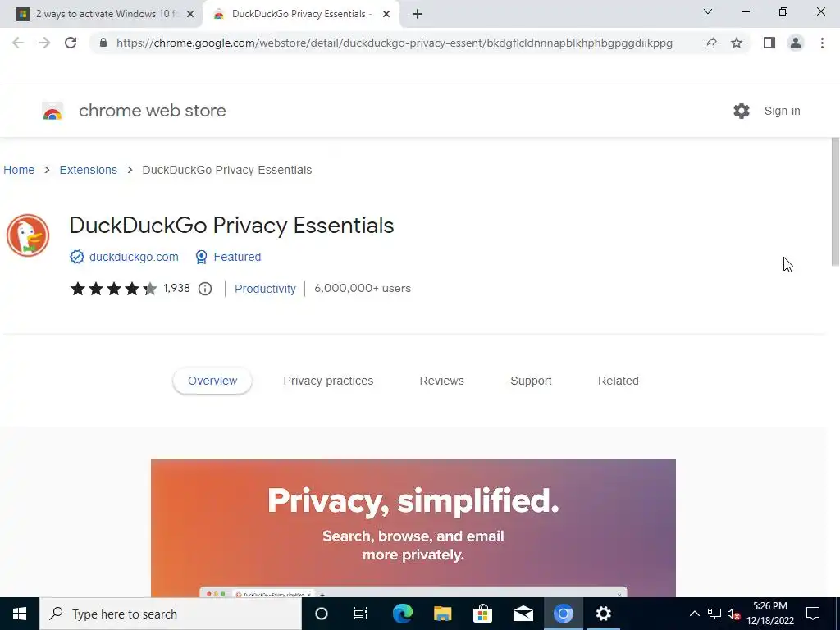Screen dimensions: 840x630
Task: Open Chrome side panel icon
Action: click(x=769, y=43)
